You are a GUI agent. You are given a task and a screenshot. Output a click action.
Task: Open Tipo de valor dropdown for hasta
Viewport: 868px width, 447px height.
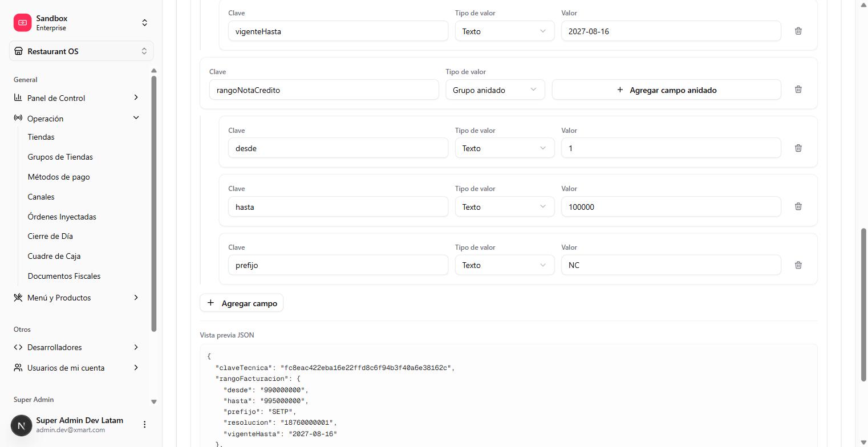tap(504, 207)
